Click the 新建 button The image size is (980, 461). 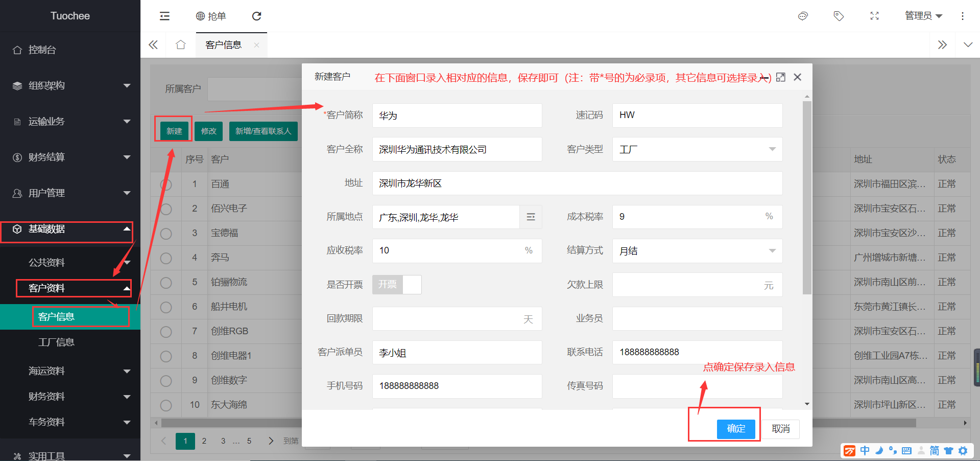[174, 131]
